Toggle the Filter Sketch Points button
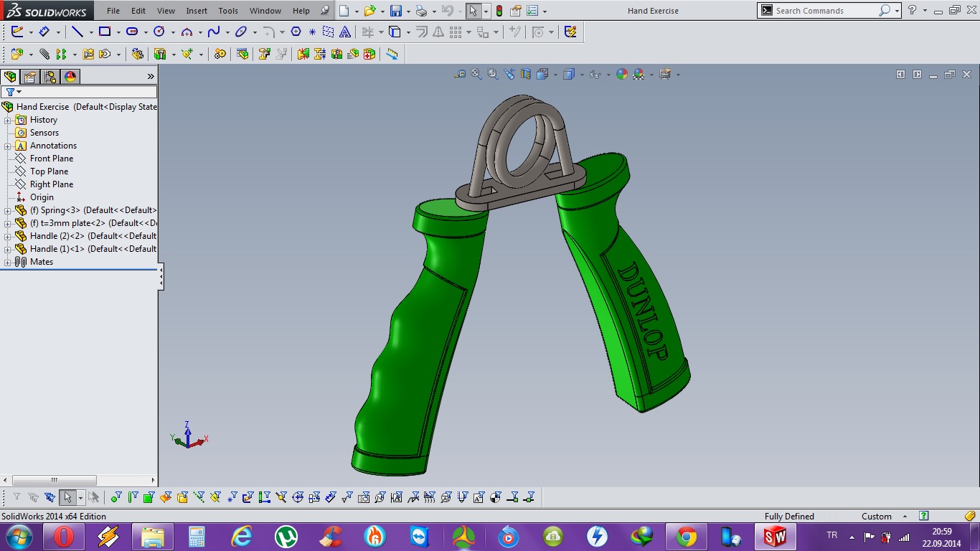The image size is (980, 551). [x=232, y=497]
